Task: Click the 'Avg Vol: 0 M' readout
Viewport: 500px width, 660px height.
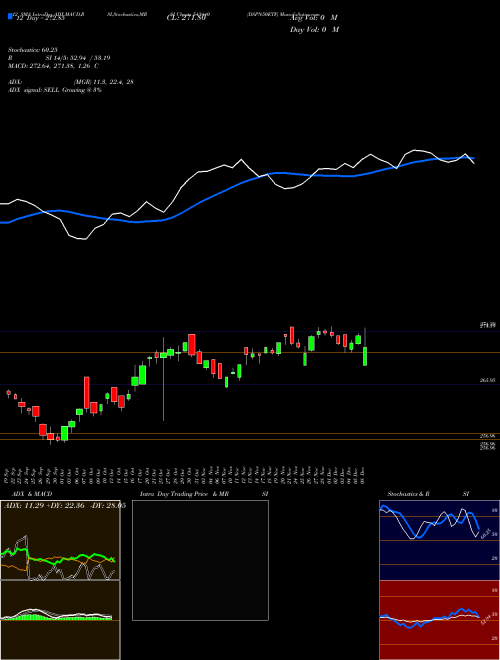Action: click(313, 18)
